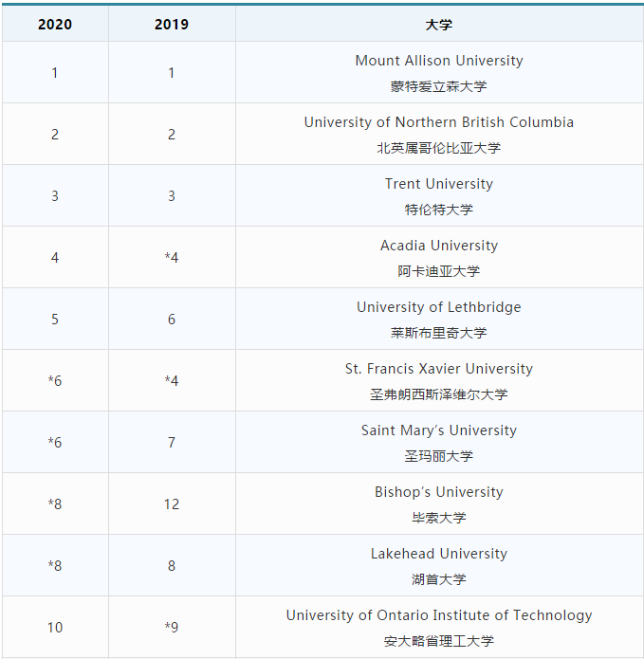Click 2019 rank *4 in St. Francis Xavier row
Viewport: 644px width, 659px height.
(x=172, y=381)
